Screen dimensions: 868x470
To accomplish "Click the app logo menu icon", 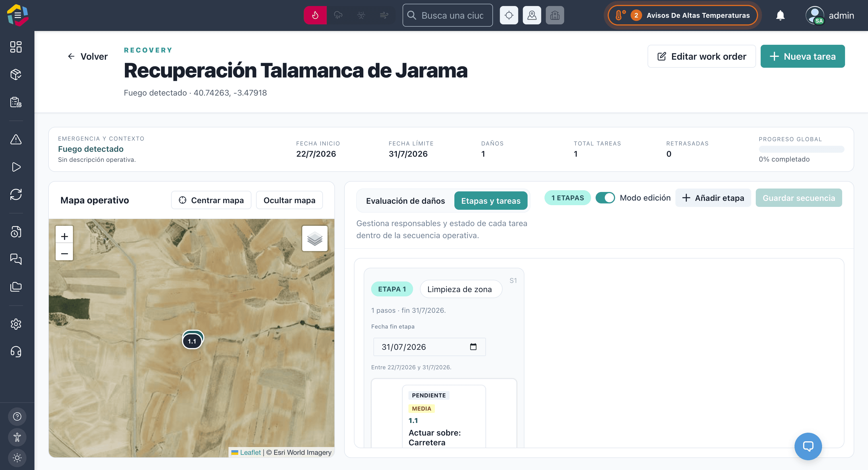I will 18,15.
